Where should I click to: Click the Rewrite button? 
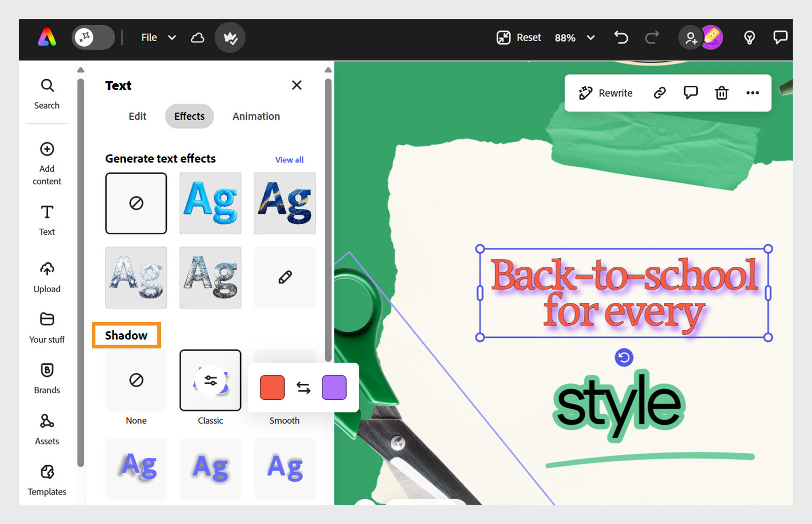(x=606, y=93)
